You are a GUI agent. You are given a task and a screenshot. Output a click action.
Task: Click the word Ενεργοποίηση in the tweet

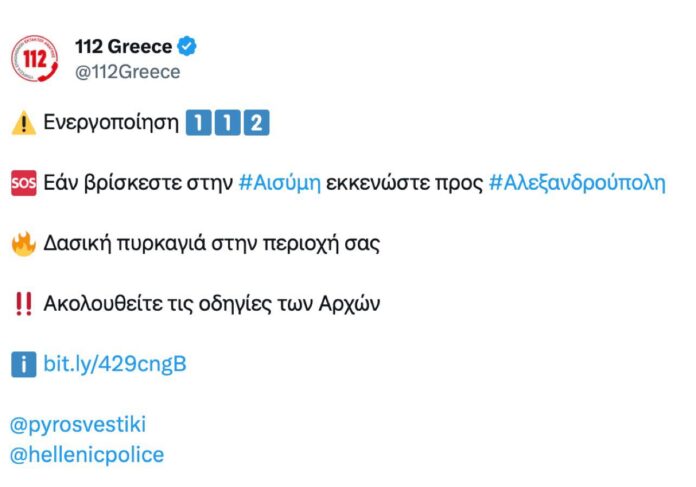click(111, 123)
